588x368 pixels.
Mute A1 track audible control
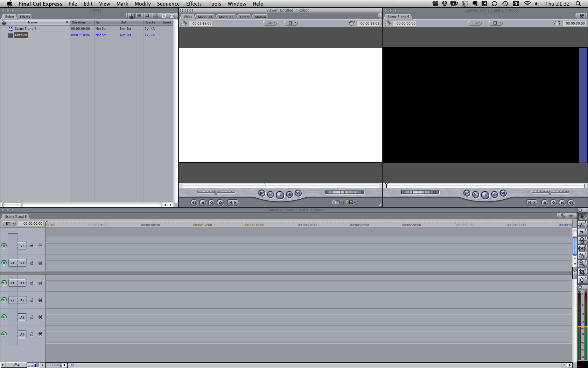(4, 283)
